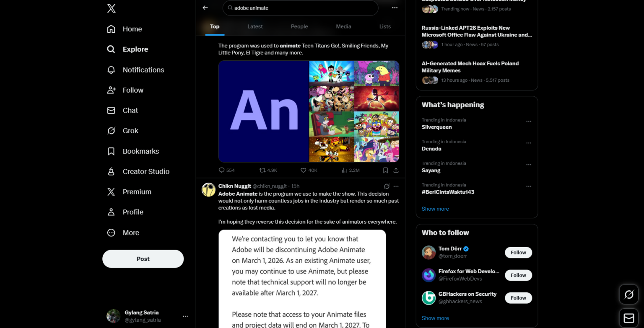Open Chikn Nuggit profile avatar
This screenshot has width=644, height=328.
208,189
